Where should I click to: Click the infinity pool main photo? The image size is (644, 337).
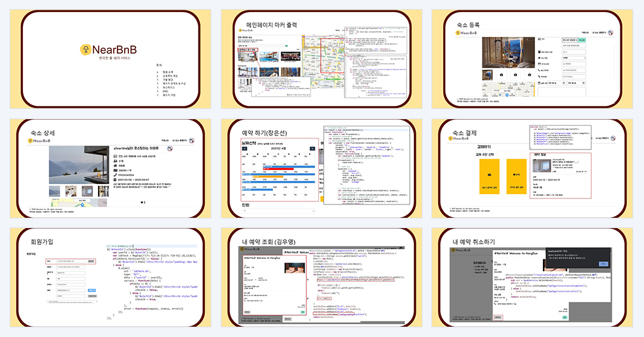(x=79, y=165)
